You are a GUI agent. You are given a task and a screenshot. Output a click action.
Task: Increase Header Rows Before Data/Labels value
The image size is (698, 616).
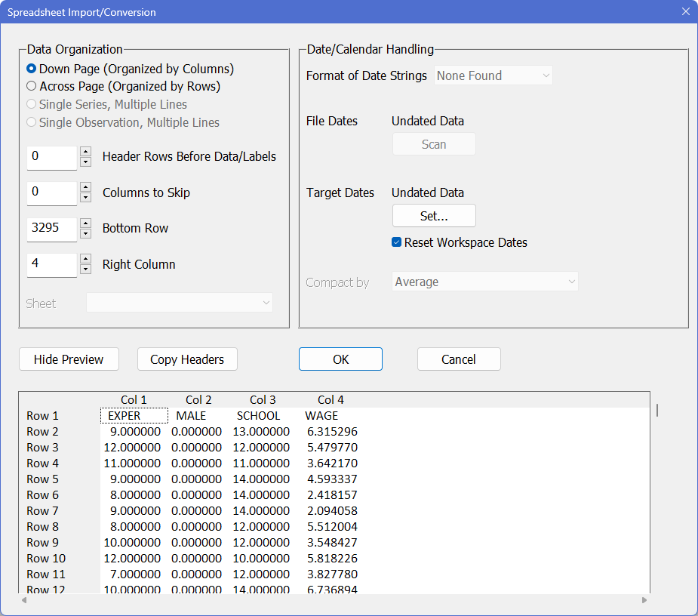(x=85, y=152)
